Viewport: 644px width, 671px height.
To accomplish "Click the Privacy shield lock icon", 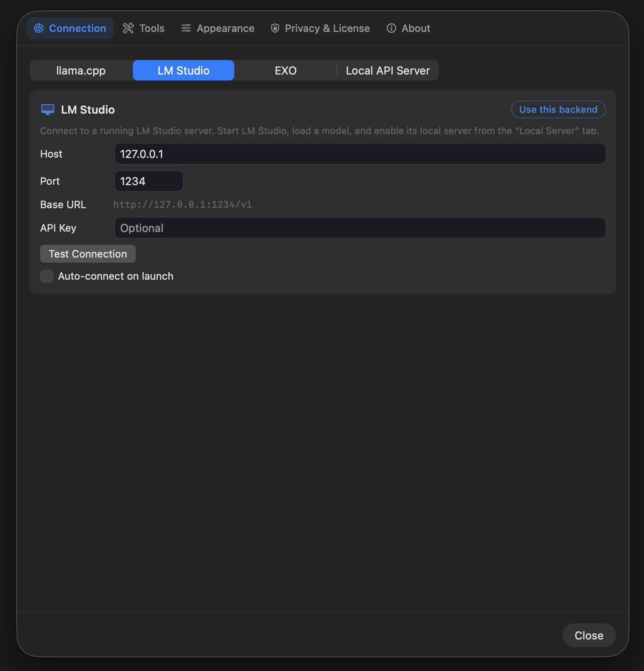I will click(275, 28).
